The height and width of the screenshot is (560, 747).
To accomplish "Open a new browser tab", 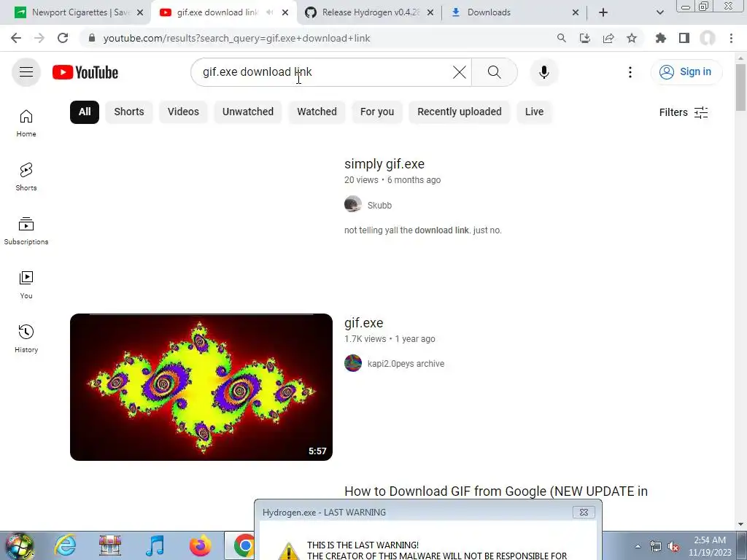I will 603,12.
